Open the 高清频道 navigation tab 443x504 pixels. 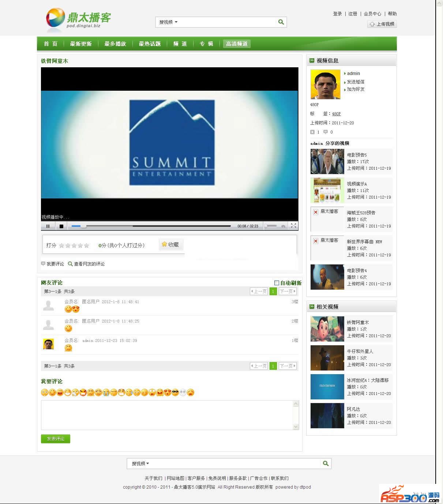pyautogui.click(x=237, y=44)
